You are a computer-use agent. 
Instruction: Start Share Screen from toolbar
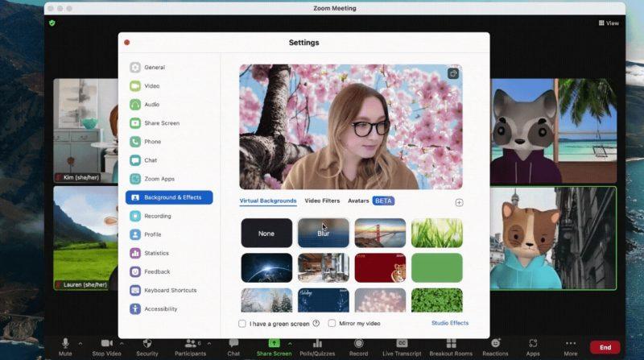[x=274, y=347]
